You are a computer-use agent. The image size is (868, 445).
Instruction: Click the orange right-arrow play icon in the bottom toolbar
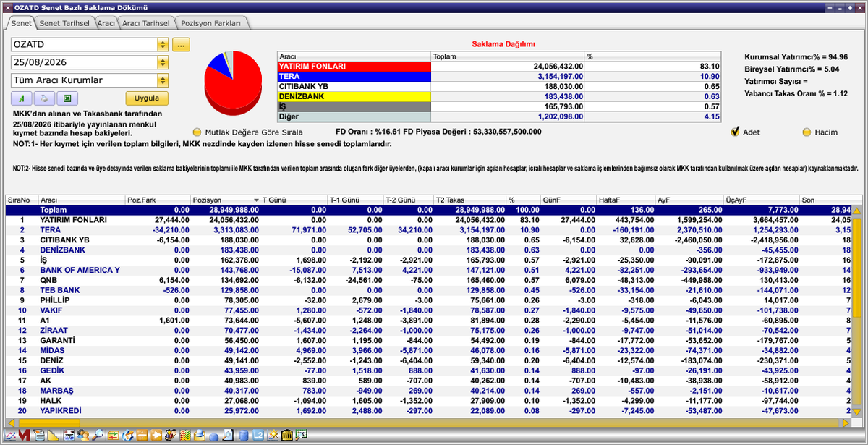tap(156, 435)
